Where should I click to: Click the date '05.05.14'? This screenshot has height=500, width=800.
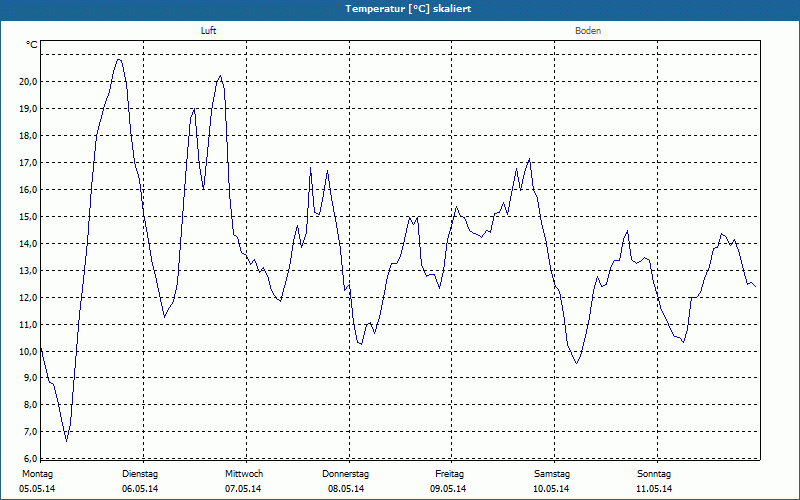pyautogui.click(x=37, y=489)
